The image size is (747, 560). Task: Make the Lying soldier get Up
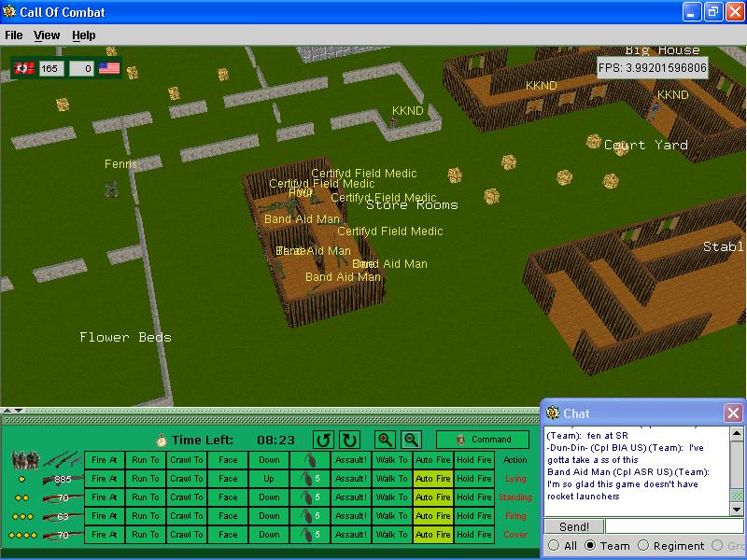[269, 479]
